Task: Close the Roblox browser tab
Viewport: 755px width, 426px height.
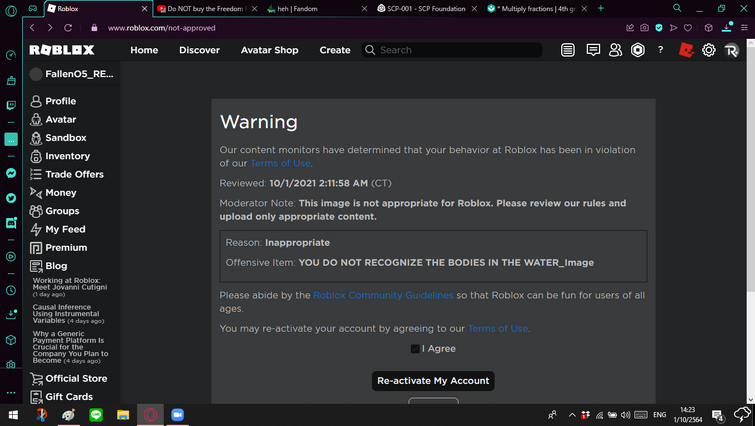Action: [144, 9]
